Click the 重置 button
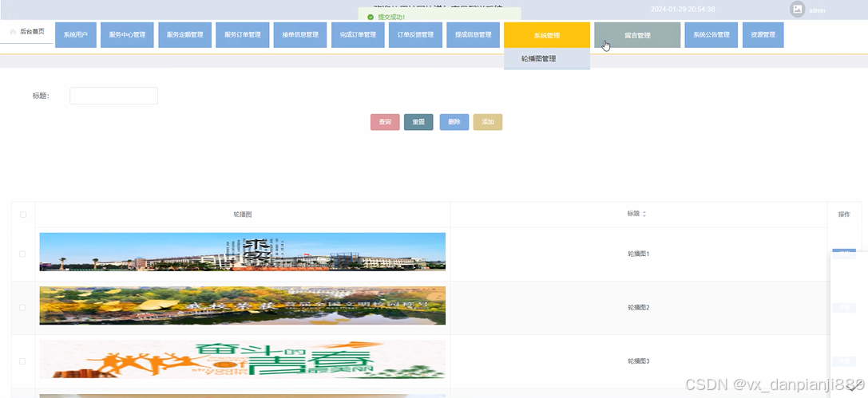 pos(418,122)
